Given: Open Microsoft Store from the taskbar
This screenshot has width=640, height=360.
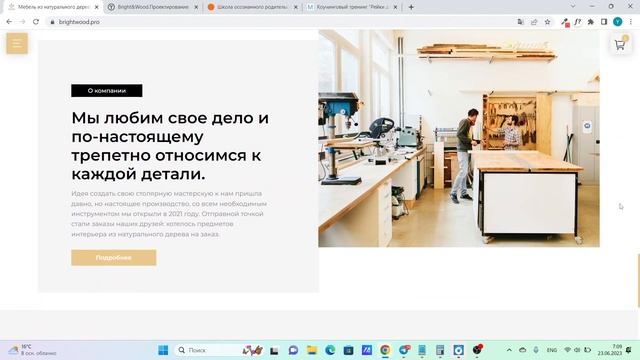Looking at the screenshot, I should pyautogui.click(x=349, y=350).
